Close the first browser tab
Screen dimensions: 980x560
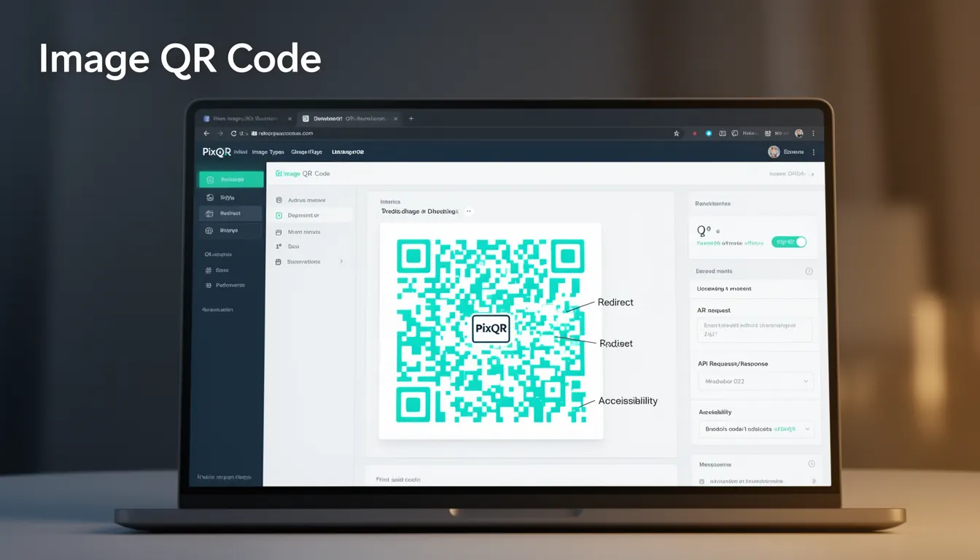[x=289, y=118]
